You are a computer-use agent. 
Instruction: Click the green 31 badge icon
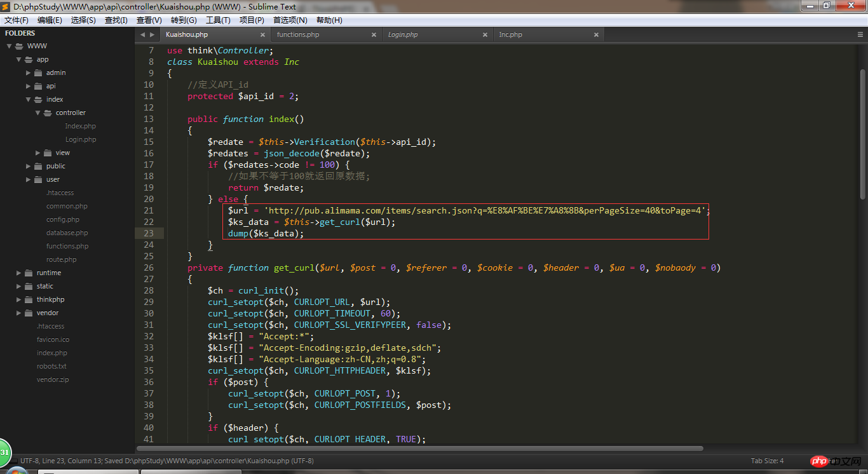point(5,453)
